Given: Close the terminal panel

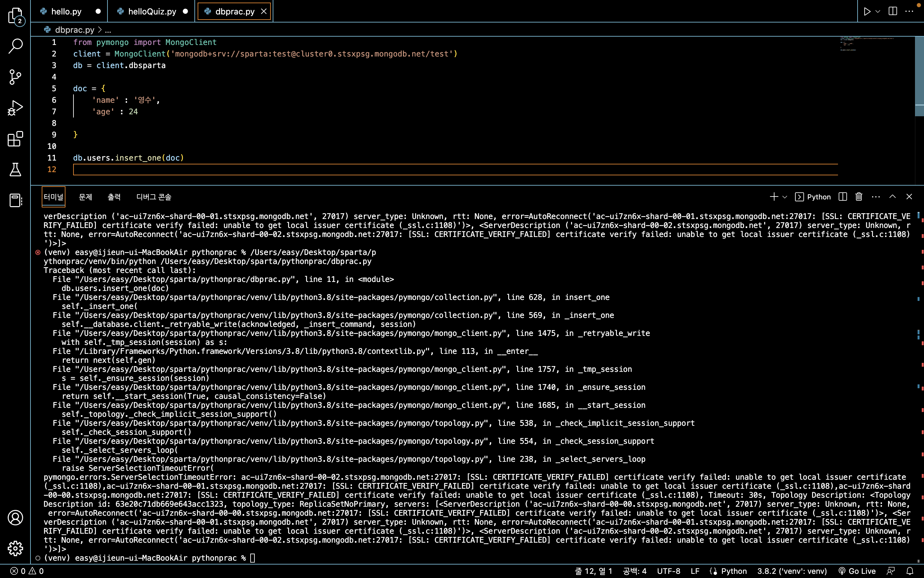Looking at the screenshot, I should pos(909,197).
